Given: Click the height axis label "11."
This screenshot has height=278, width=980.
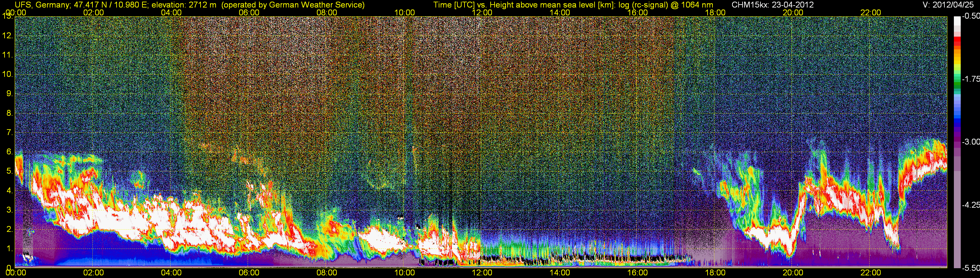Looking at the screenshot, I should pyautogui.click(x=8, y=55).
